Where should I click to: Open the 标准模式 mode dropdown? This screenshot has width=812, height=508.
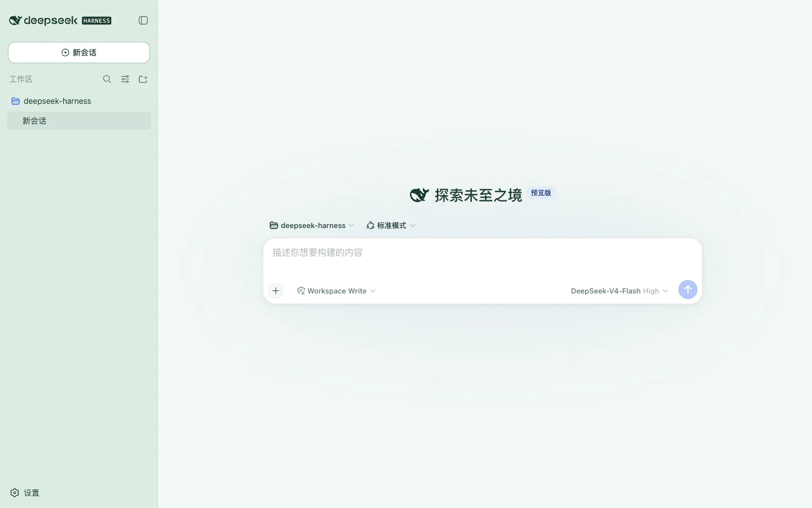(x=391, y=225)
